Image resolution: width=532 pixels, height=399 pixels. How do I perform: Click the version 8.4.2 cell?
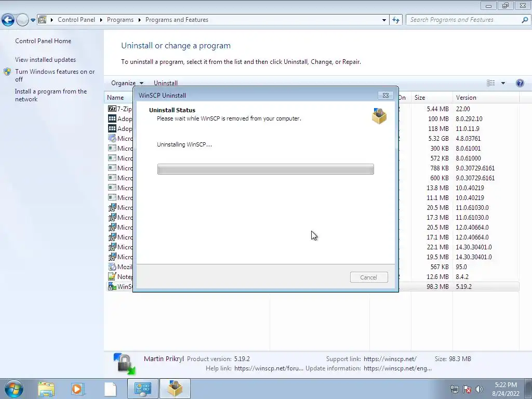point(462,276)
